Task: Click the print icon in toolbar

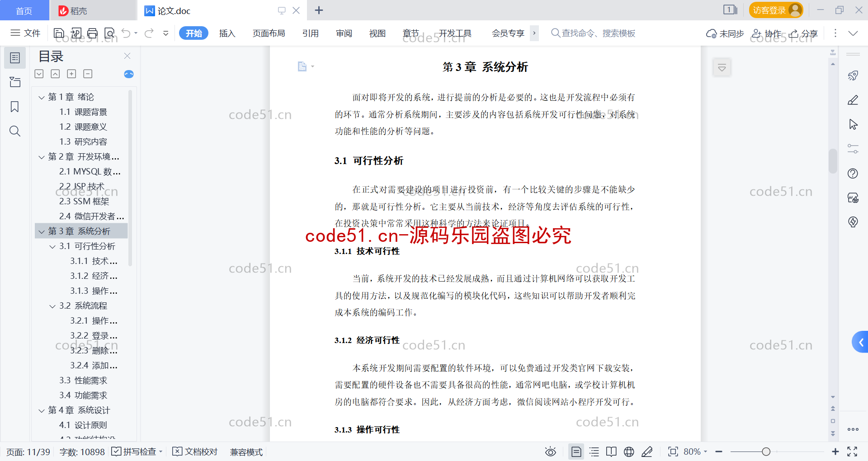Action: pos(93,33)
